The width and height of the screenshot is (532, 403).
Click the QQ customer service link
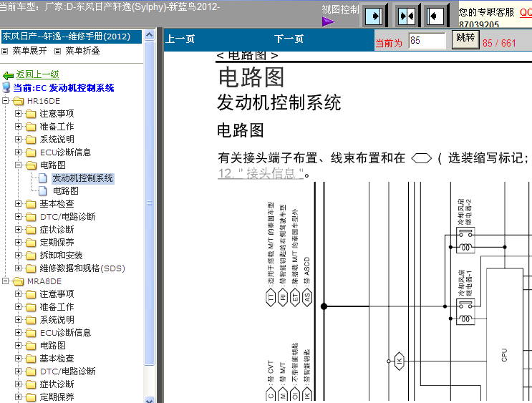[x=526, y=13]
